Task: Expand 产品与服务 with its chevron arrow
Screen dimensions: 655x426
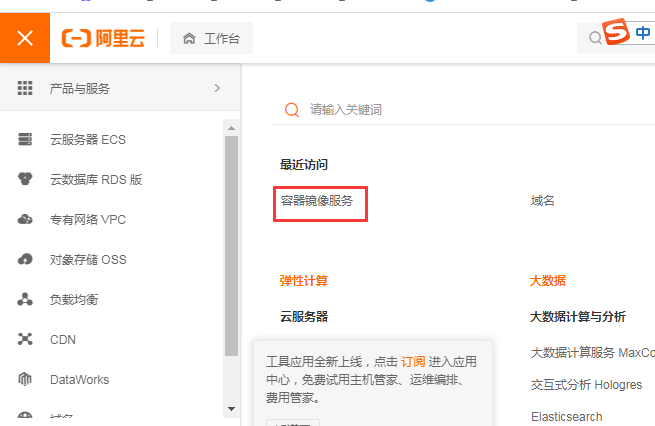Action: point(217,88)
